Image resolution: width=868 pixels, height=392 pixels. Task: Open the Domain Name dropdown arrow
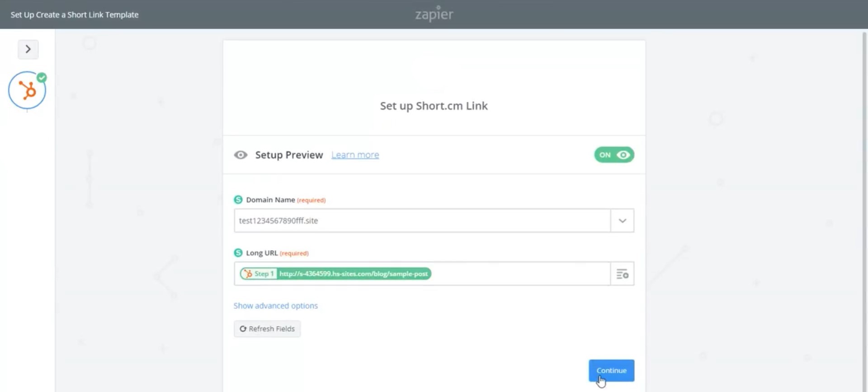click(x=622, y=221)
